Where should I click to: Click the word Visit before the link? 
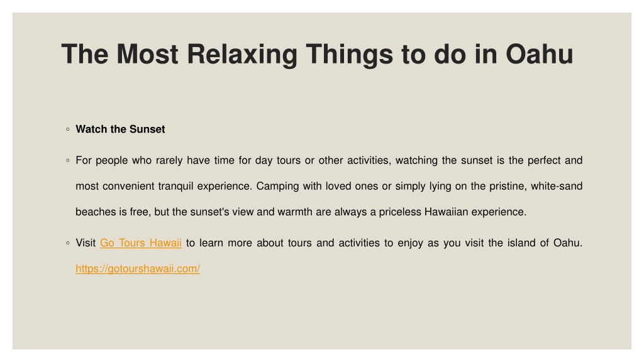coord(86,243)
